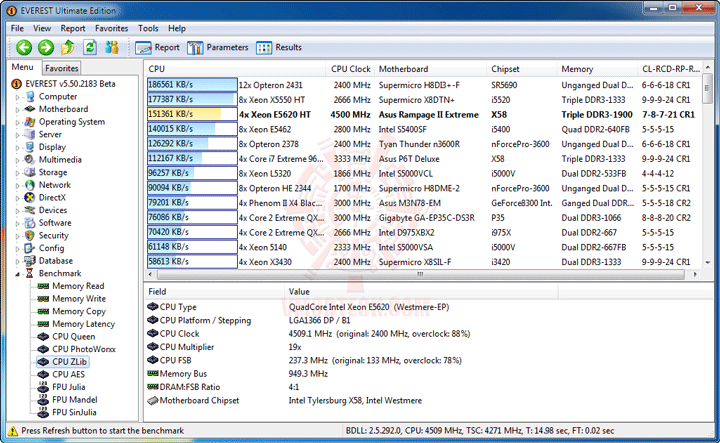Click the results horizontal scrollbar thumb
The width and height of the screenshot is (720, 443).
421,274
